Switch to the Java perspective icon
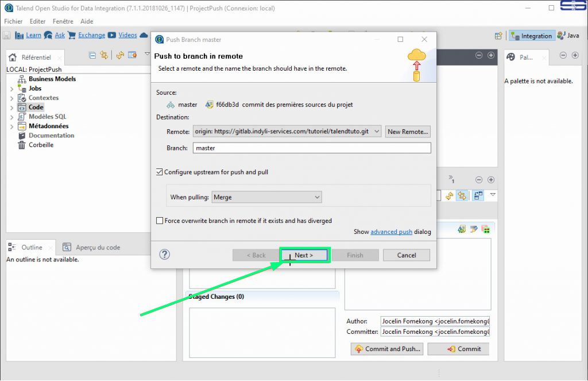 pos(567,36)
